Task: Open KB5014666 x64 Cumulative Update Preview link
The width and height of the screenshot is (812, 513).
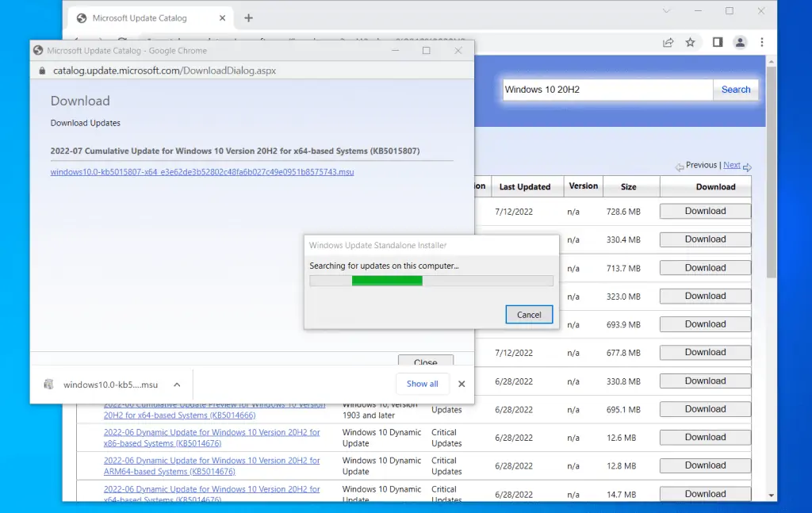Action: click(x=214, y=410)
